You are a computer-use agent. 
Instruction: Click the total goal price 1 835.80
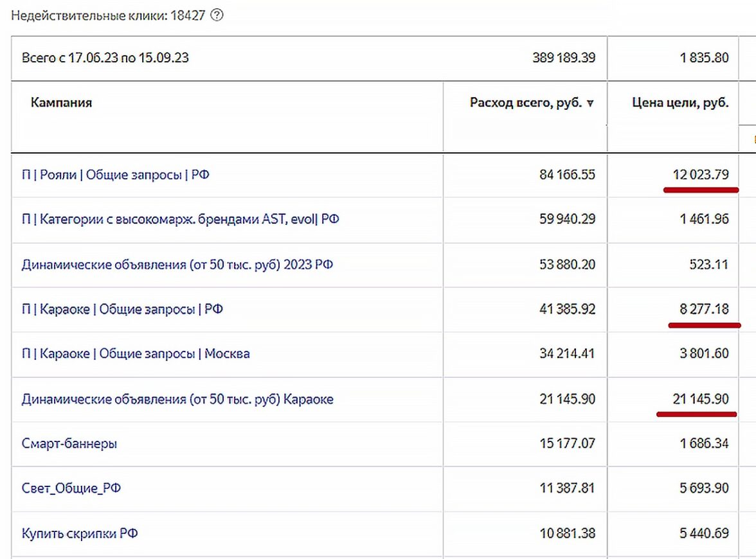(704, 58)
